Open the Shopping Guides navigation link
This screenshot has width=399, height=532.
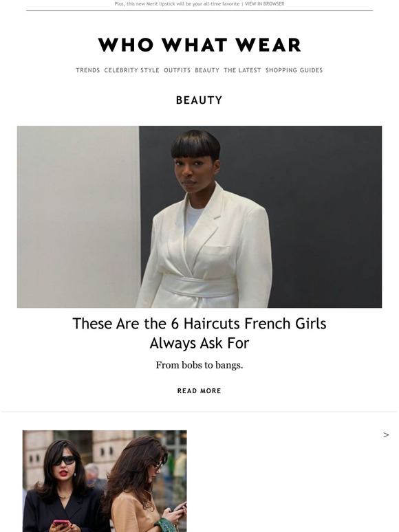[x=294, y=70]
